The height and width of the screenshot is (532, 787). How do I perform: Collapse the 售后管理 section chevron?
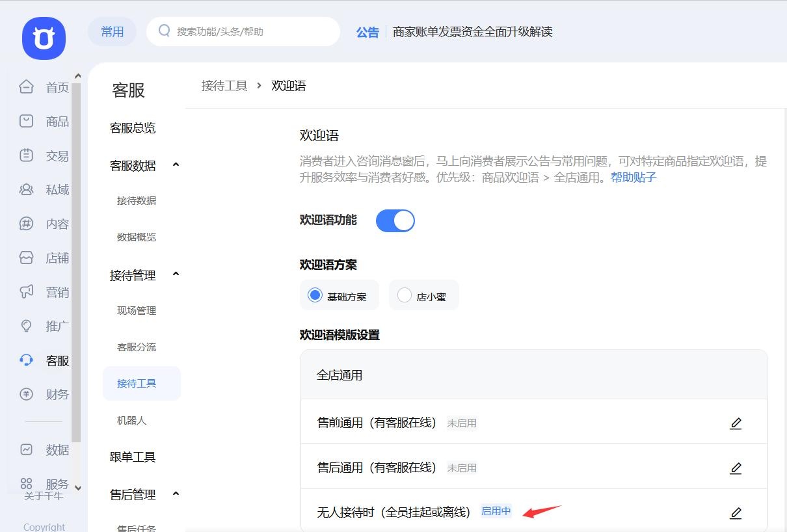click(176, 494)
